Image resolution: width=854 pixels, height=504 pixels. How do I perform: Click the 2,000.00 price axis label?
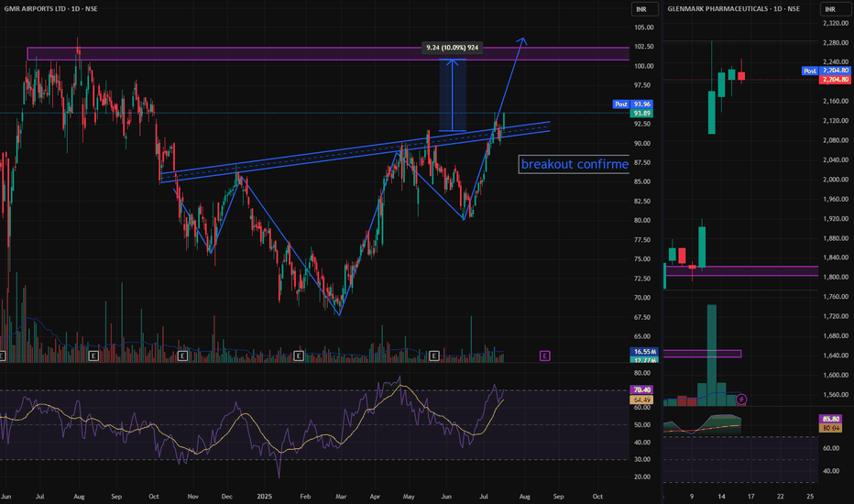click(x=836, y=180)
